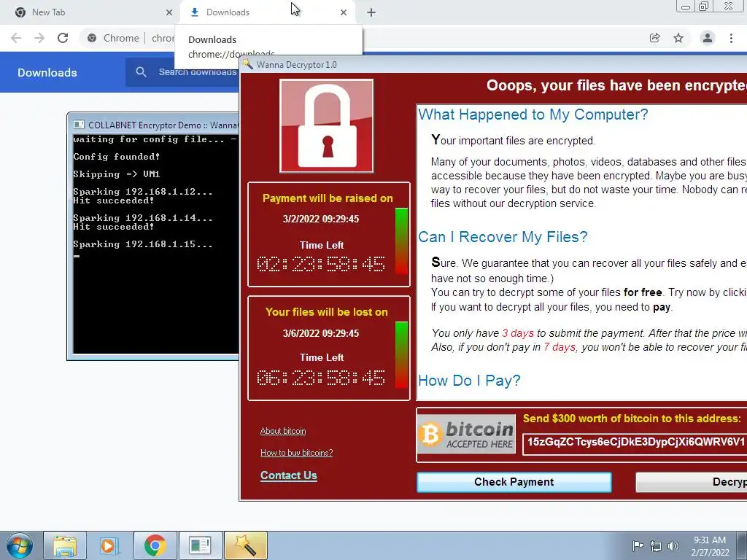
Task: Click the 02:23:58:45 payment countdown timer
Action: pos(321,264)
